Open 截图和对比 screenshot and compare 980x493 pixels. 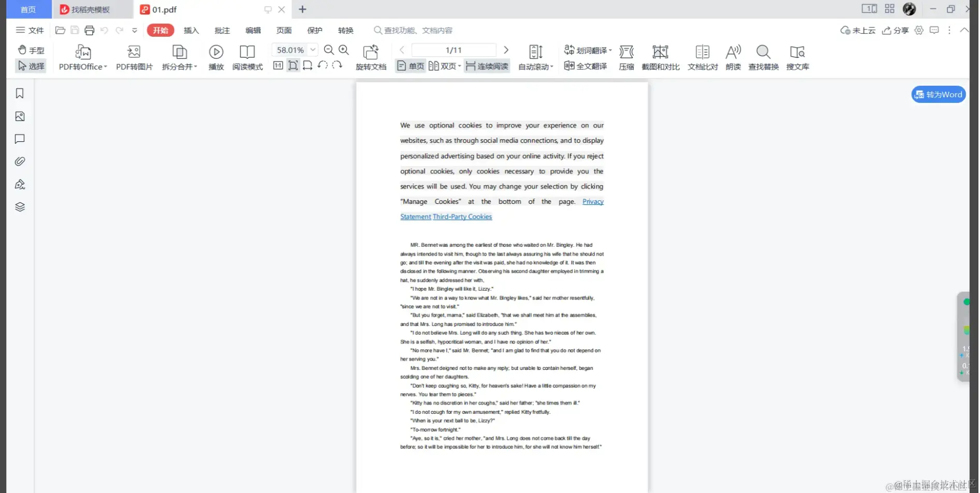point(661,58)
